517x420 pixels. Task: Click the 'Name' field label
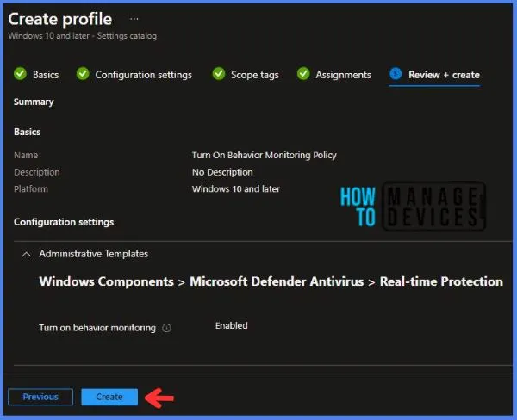(26, 156)
